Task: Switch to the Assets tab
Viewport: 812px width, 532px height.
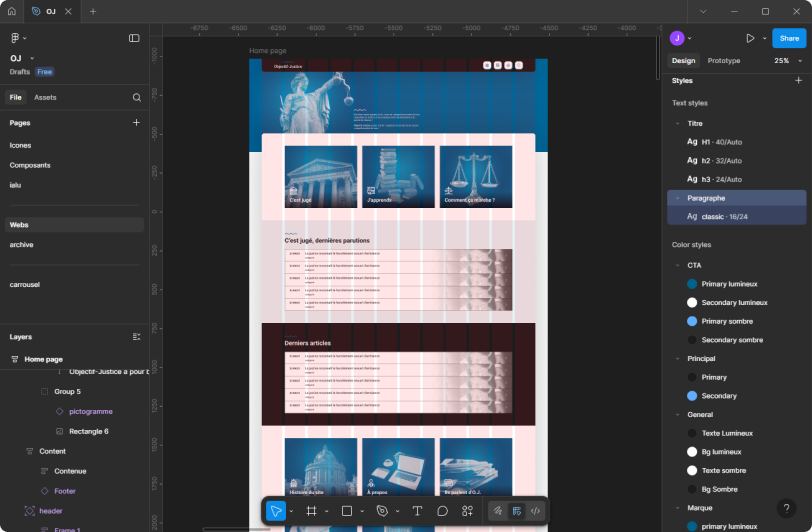Action: (x=45, y=97)
